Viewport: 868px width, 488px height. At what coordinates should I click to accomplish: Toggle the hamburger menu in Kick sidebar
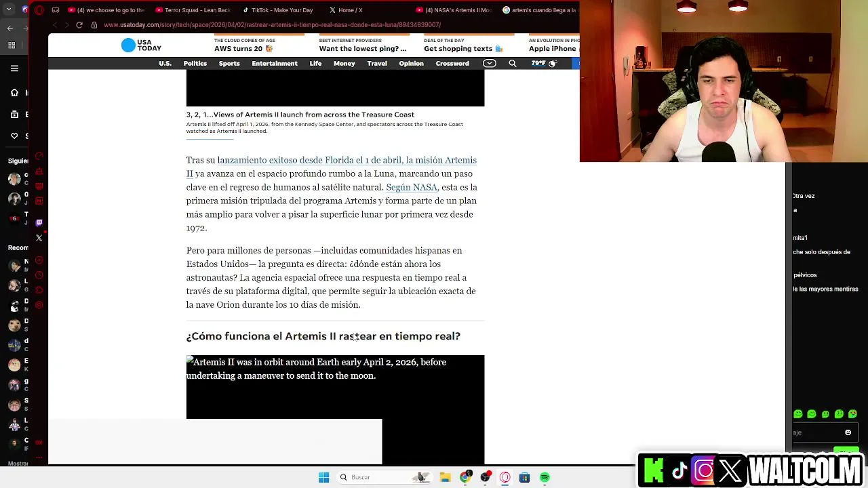14,68
